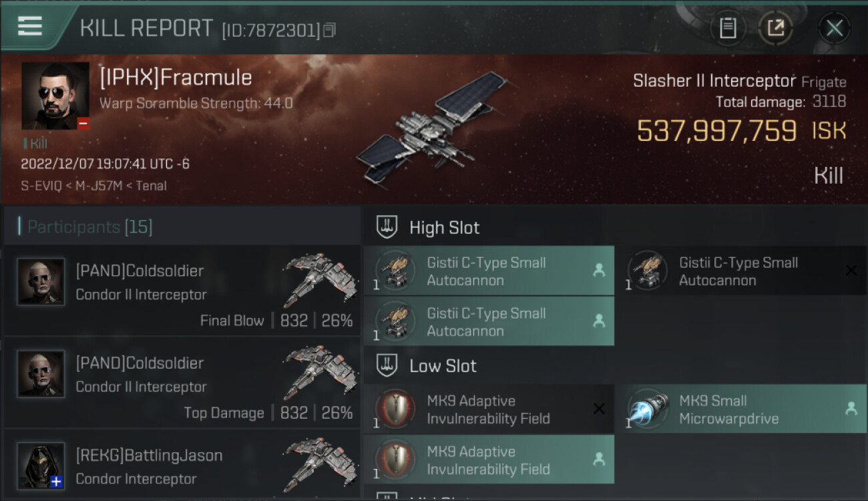Image resolution: width=868 pixels, height=501 pixels.
Task: Click the Low Slot section icon
Action: pyautogui.click(x=387, y=365)
